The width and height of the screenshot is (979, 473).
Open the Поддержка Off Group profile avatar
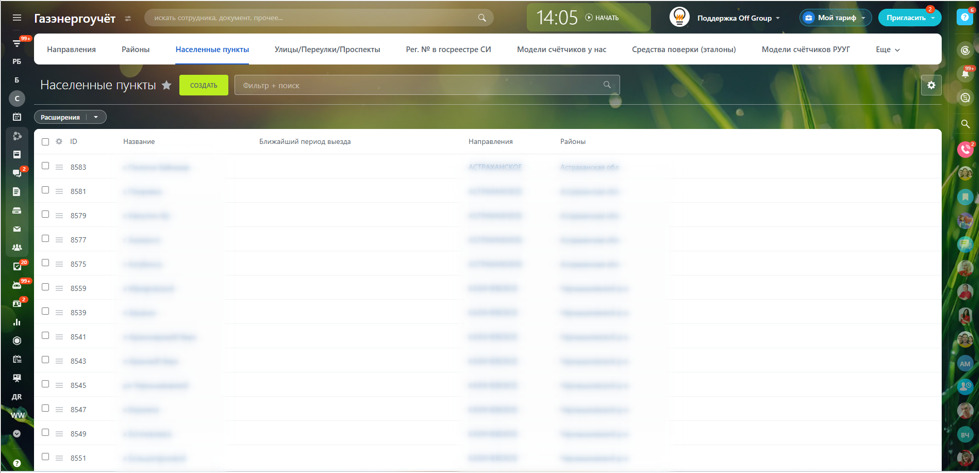[679, 17]
